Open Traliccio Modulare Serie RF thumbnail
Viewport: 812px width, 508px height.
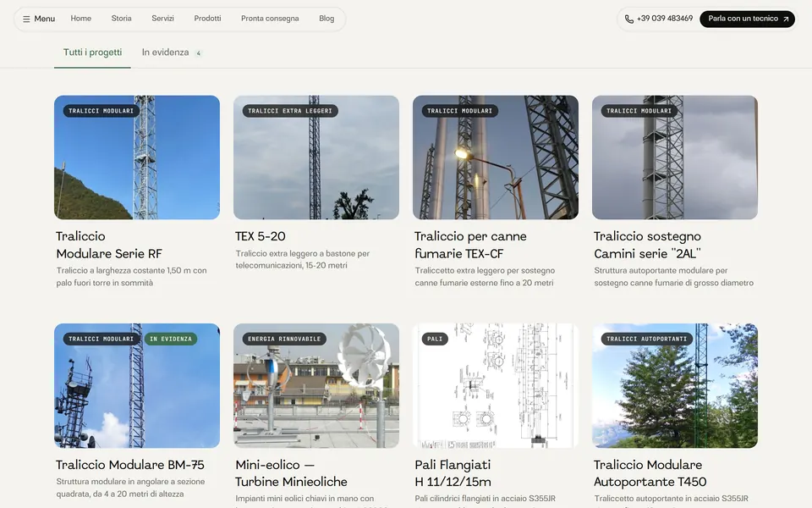pyautogui.click(x=137, y=157)
